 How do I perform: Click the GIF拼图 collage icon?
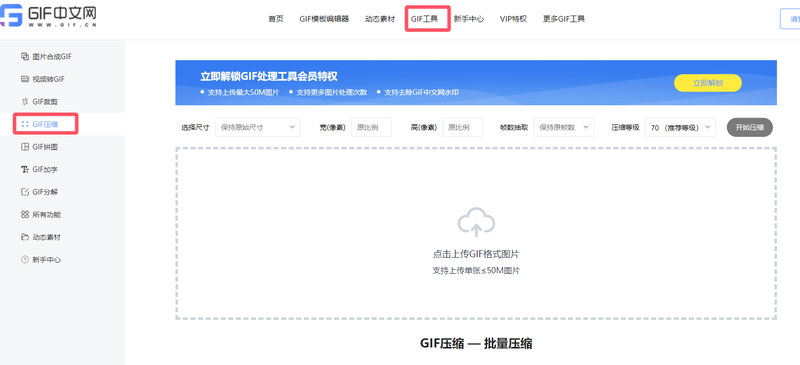24,147
